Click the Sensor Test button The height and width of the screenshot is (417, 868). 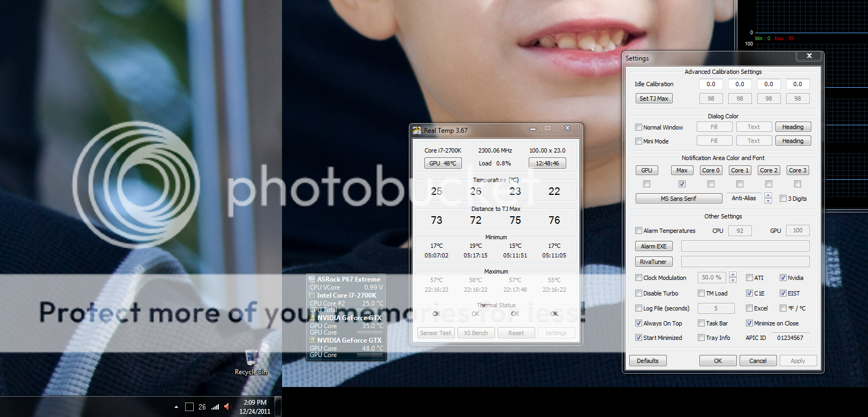(436, 333)
